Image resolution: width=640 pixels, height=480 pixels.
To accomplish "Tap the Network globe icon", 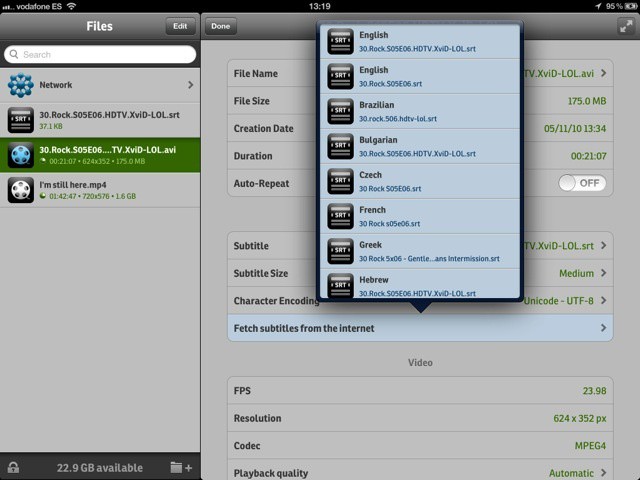I will 20,85.
